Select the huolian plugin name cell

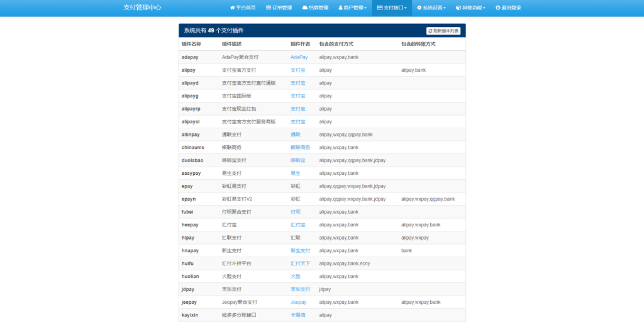pos(190,277)
